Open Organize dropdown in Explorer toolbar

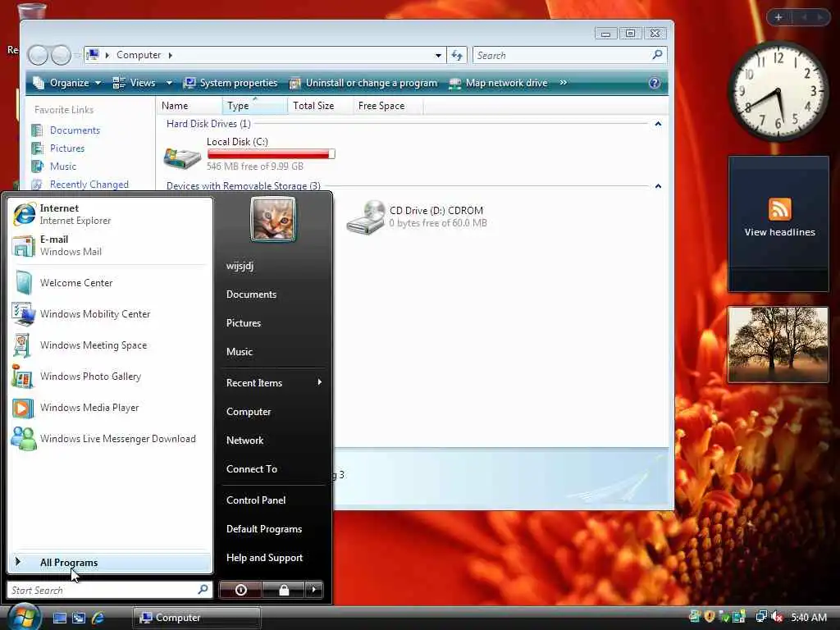(x=67, y=83)
